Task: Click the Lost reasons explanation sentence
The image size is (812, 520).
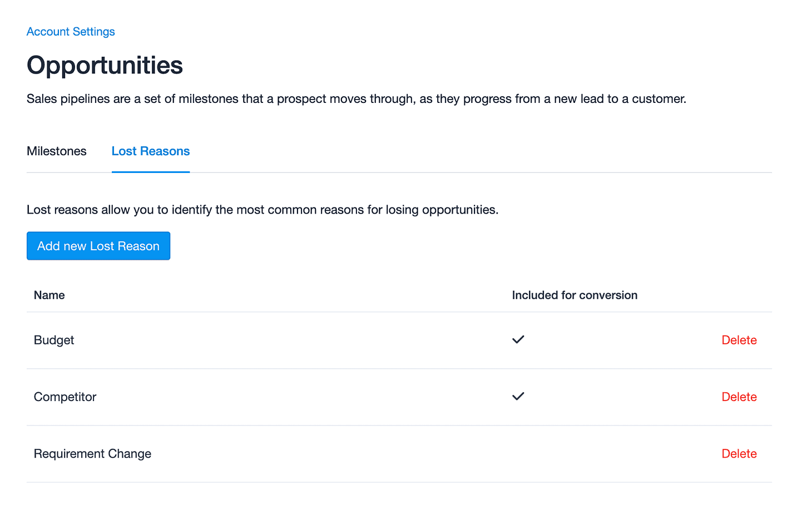Action: [263, 210]
